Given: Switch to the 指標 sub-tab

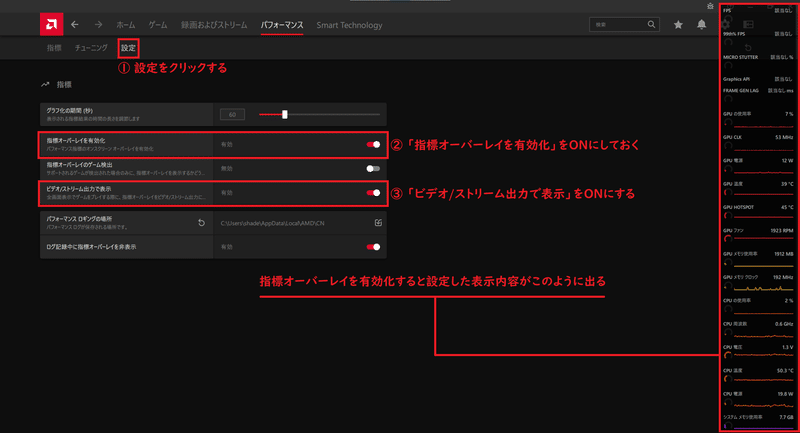Looking at the screenshot, I should (x=54, y=48).
